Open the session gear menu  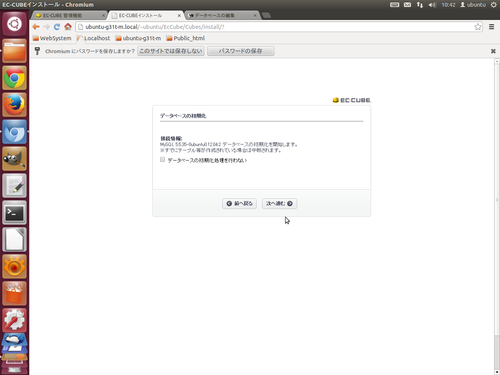point(494,5)
